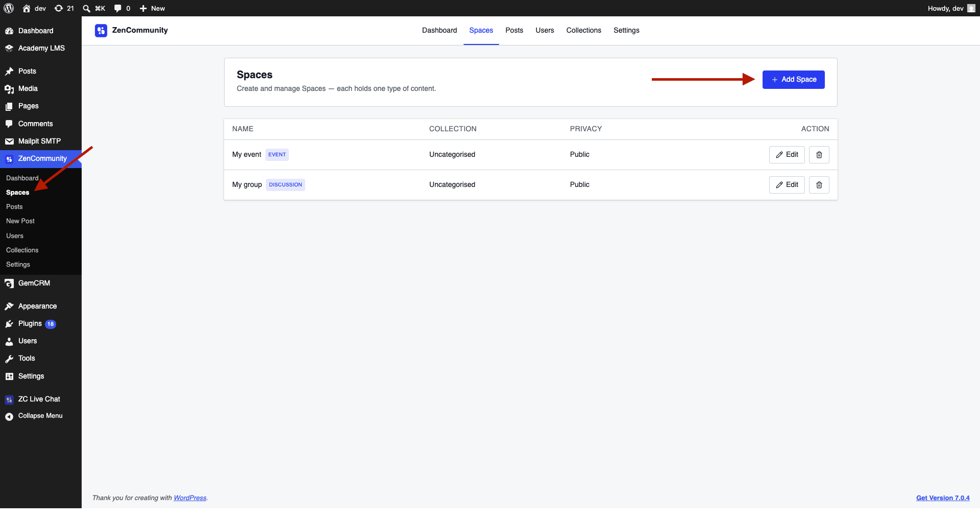Click the COLLECTION column header
The width and height of the screenshot is (980, 520).
pyautogui.click(x=453, y=129)
